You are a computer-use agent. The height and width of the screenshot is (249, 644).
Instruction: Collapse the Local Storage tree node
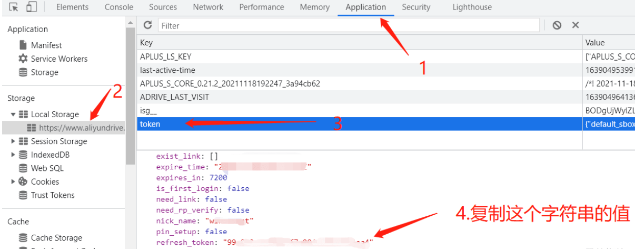coord(13,114)
